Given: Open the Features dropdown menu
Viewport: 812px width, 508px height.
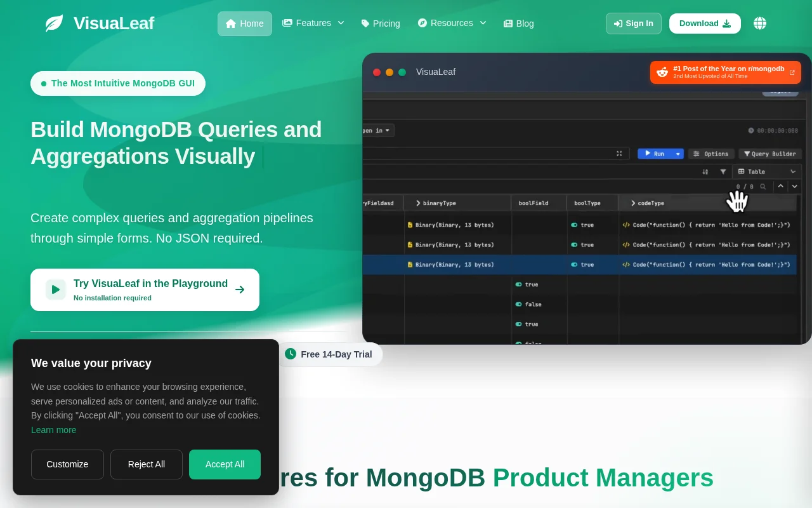Looking at the screenshot, I should pyautogui.click(x=313, y=23).
